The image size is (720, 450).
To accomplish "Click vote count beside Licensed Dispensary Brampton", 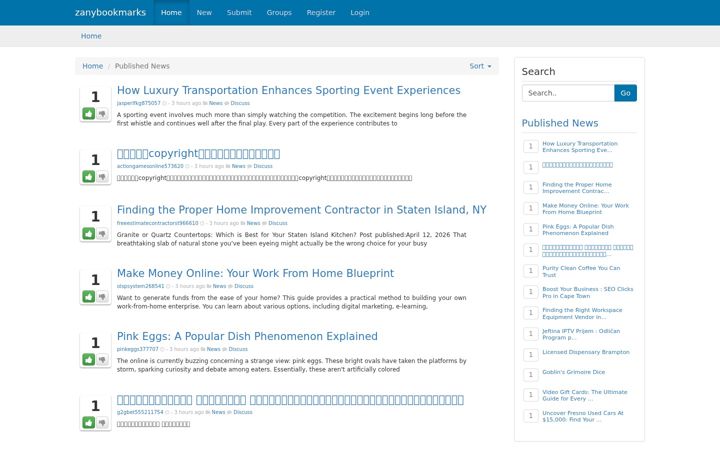I will click(x=531, y=354).
